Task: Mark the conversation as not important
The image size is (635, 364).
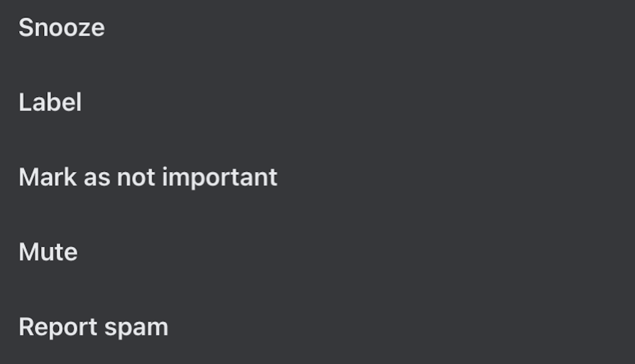Action: pos(148,177)
